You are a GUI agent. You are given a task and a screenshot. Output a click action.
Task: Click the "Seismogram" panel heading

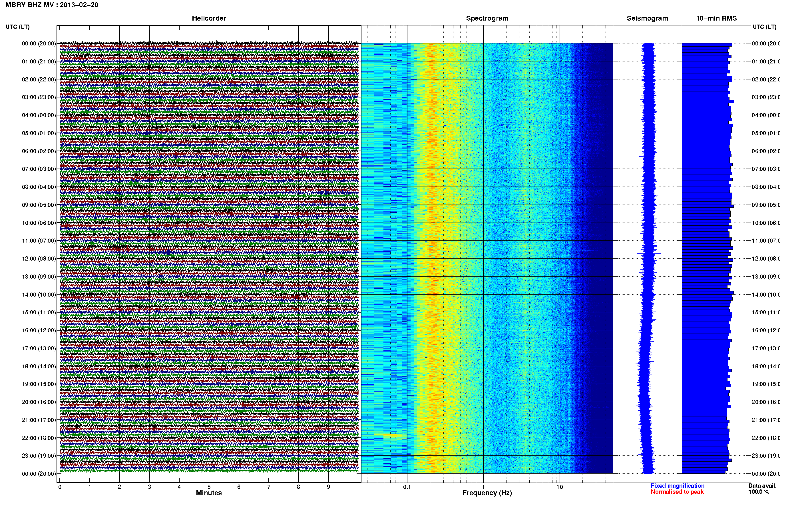click(647, 18)
